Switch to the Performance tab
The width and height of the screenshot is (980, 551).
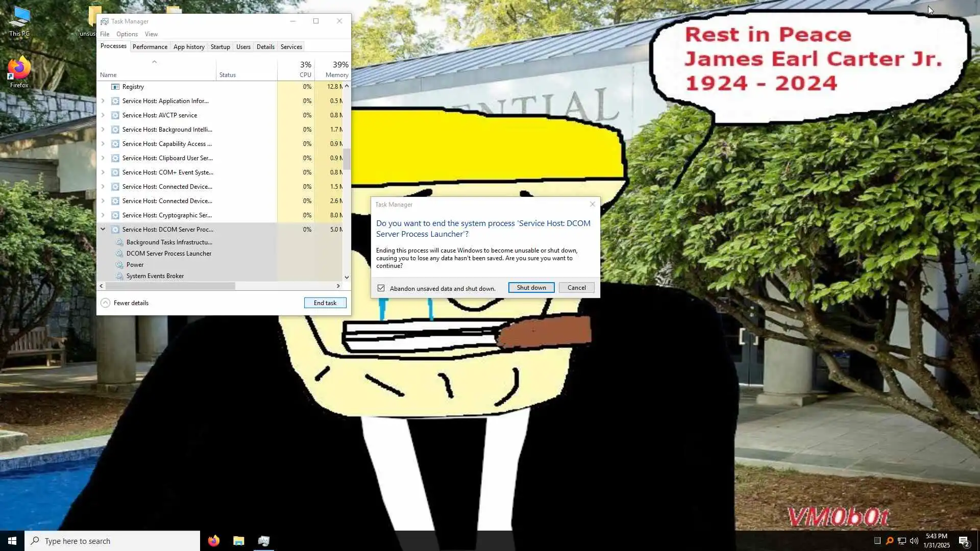(x=150, y=46)
